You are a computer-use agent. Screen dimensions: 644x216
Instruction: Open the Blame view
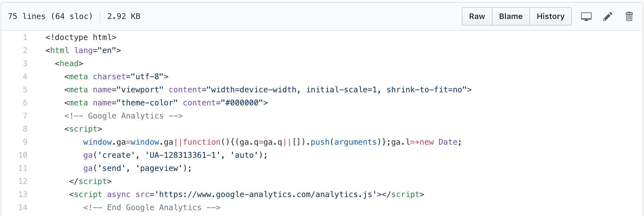[x=511, y=16]
